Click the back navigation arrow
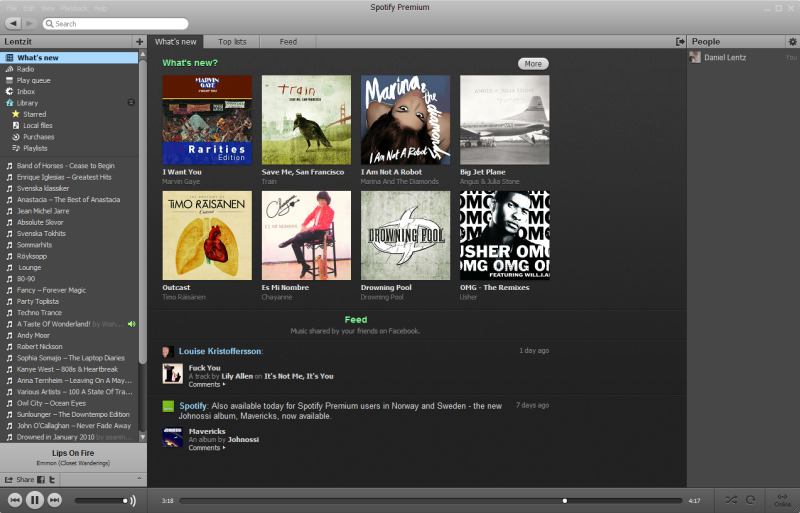 [13, 23]
